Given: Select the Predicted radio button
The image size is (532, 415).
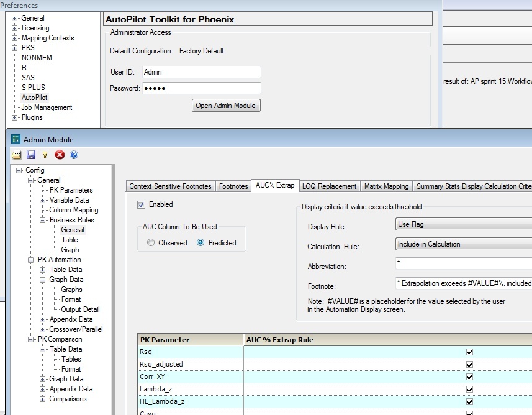Looking at the screenshot, I should tap(201, 242).
